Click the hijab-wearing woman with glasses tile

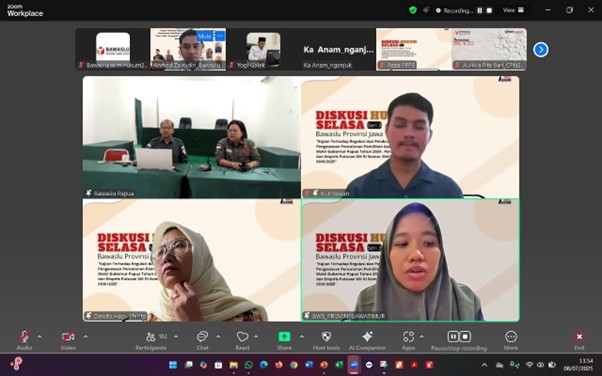pos(192,260)
